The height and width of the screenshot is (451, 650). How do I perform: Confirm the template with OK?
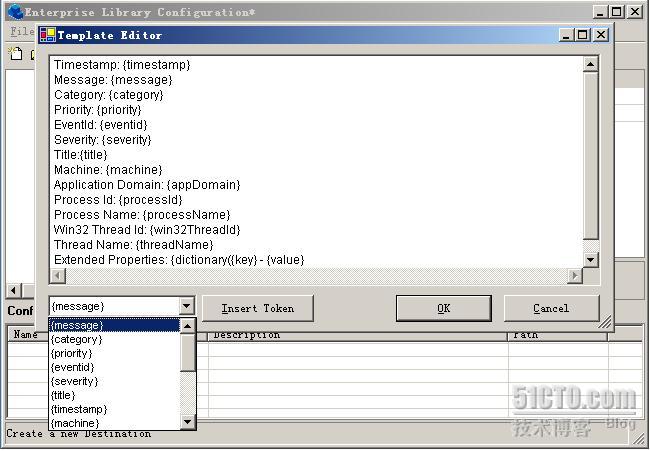[x=444, y=308]
